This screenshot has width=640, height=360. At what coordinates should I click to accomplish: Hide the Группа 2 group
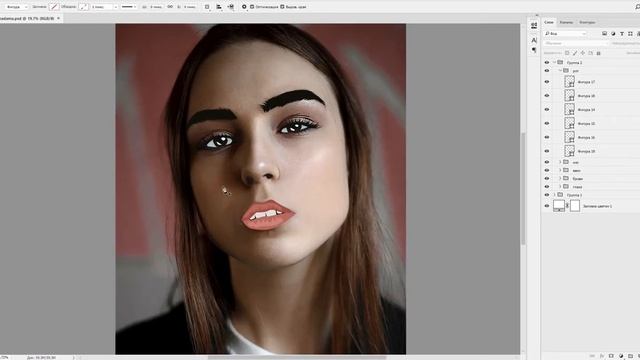pyautogui.click(x=547, y=62)
